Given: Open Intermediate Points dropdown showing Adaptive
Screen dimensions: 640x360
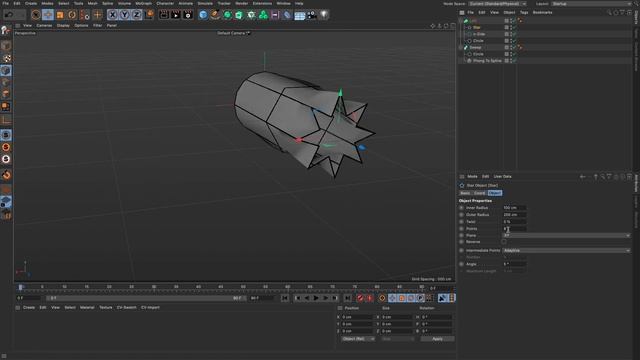Looking at the screenshot, I should (x=566, y=250).
